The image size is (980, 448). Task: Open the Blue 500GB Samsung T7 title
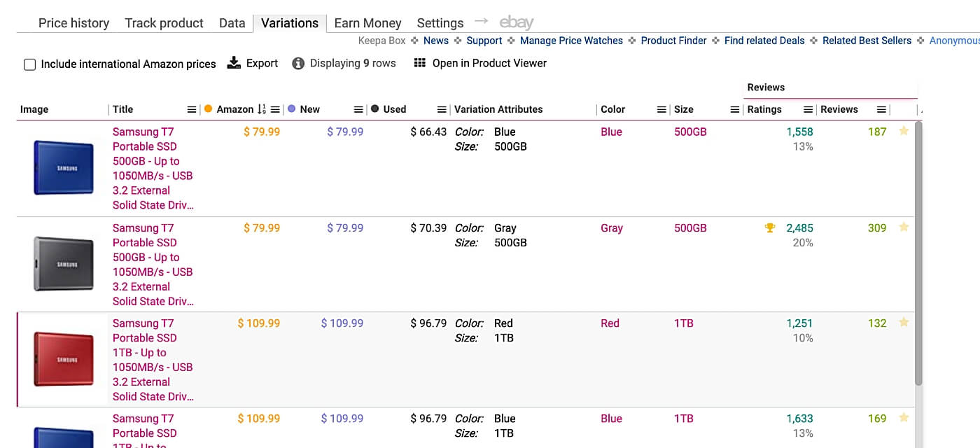pos(153,168)
